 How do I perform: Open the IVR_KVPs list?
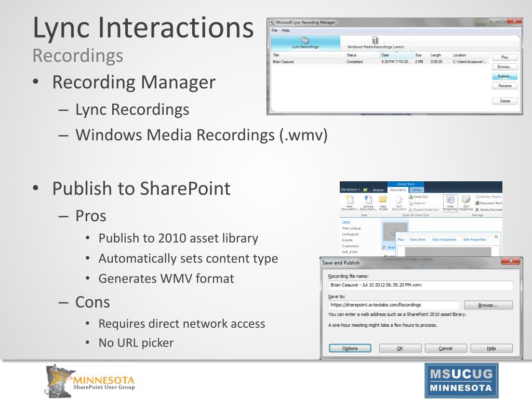[350, 252]
